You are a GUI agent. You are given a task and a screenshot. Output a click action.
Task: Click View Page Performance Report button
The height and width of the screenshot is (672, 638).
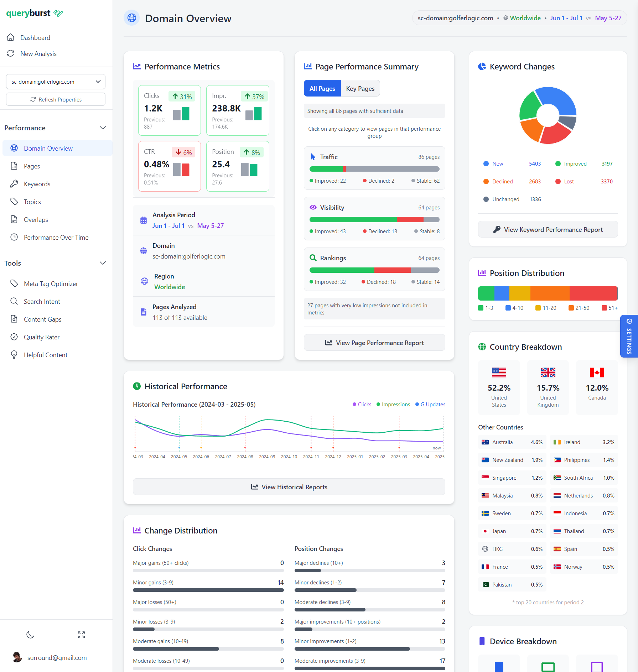click(x=374, y=343)
